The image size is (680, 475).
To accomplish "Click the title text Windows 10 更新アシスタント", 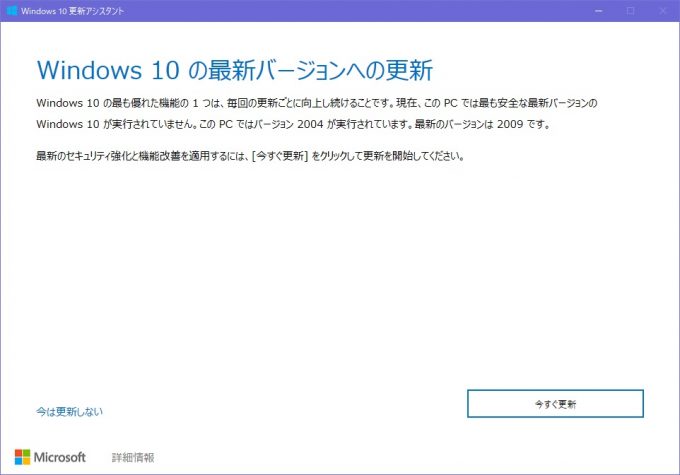I will click(x=72, y=11).
